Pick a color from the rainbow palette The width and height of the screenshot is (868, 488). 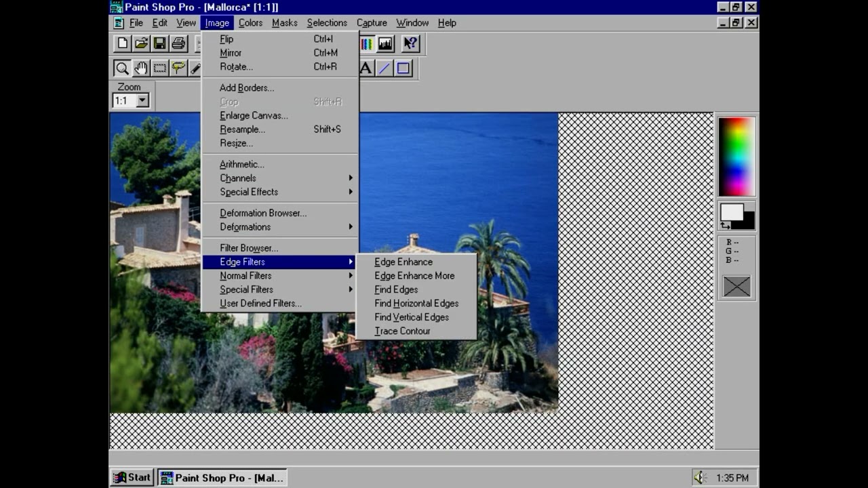pyautogui.click(x=736, y=157)
